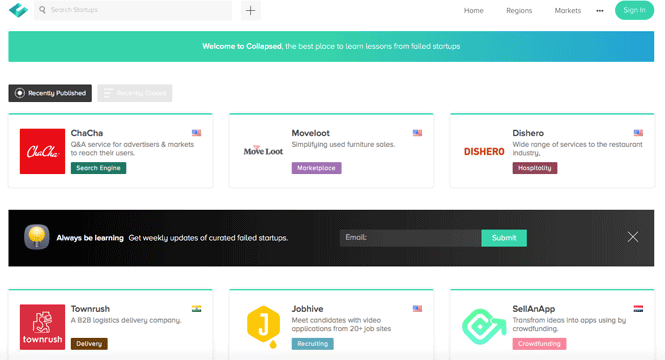The height and width of the screenshot is (360, 665).
Task: Click the Submit button
Action: click(x=504, y=238)
